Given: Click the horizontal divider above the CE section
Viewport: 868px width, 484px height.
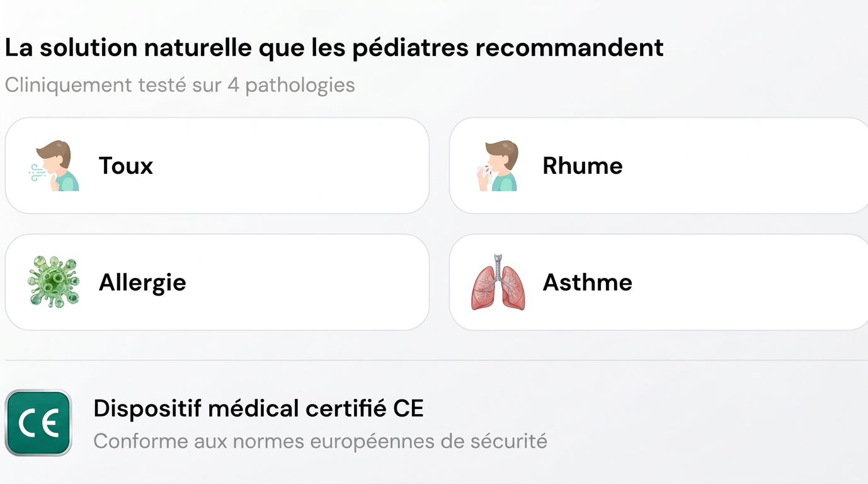Looking at the screenshot, I should pos(435,360).
